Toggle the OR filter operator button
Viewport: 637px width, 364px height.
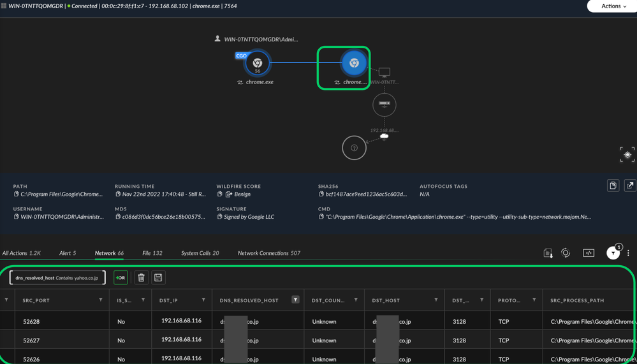(121, 277)
